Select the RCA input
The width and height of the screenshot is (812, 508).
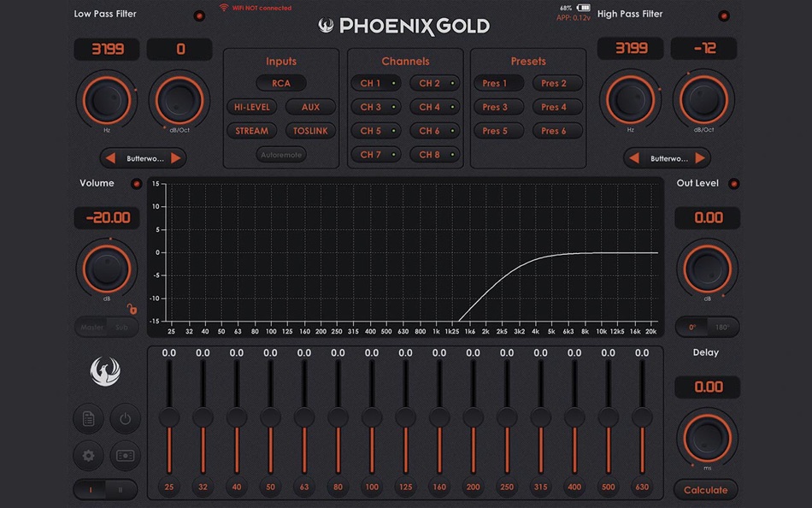(x=281, y=83)
